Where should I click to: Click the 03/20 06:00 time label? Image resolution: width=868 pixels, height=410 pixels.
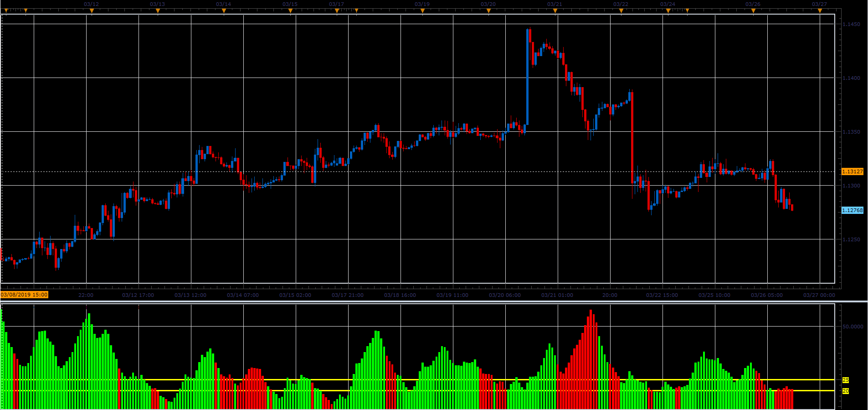[x=505, y=295]
